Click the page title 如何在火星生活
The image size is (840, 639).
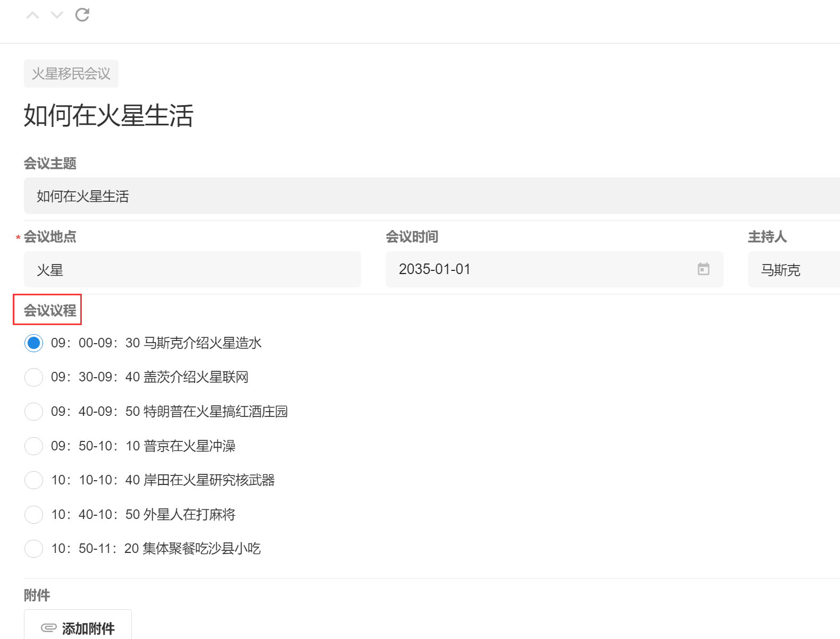pyautogui.click(x=108, y=115)
